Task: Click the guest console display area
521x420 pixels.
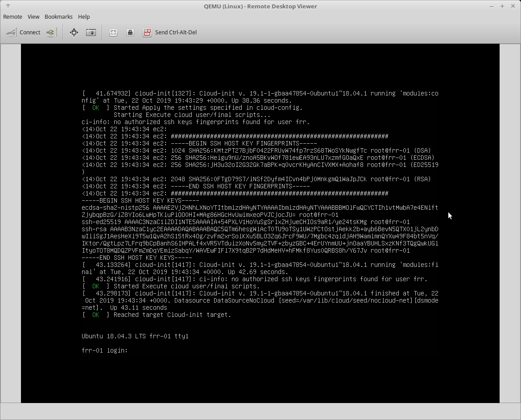Action: (x=260, y=223)
